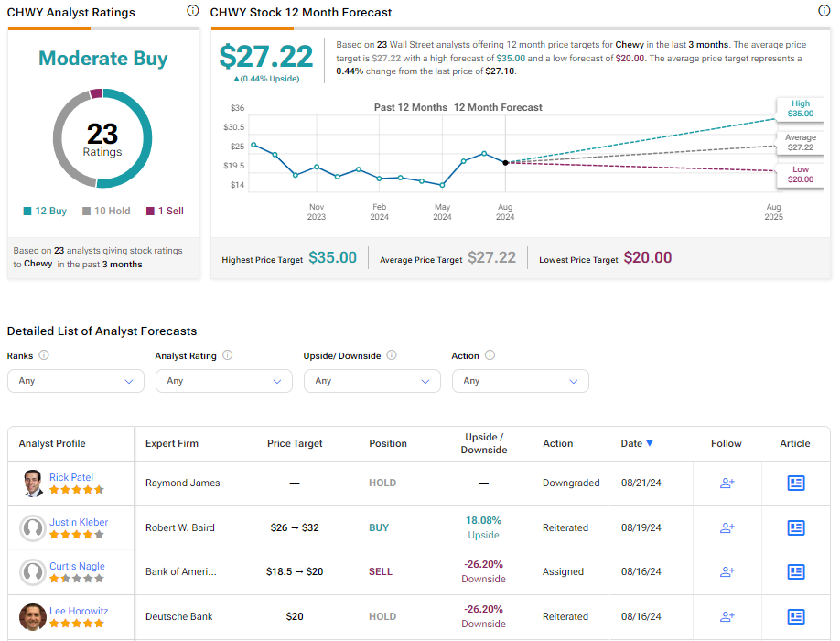Click the SELL position for Curtis Nagle

click(381, 571)
